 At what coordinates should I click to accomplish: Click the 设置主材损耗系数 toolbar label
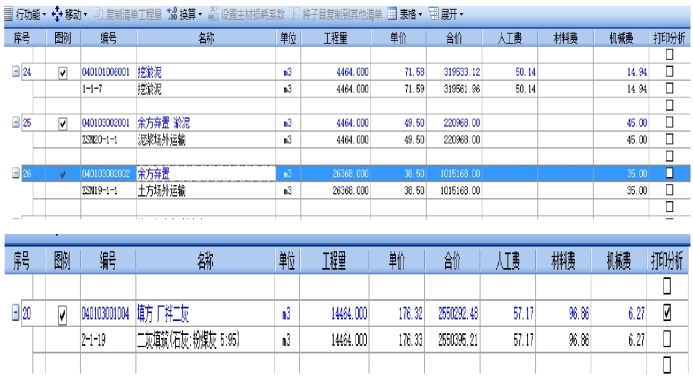point(253,15)
